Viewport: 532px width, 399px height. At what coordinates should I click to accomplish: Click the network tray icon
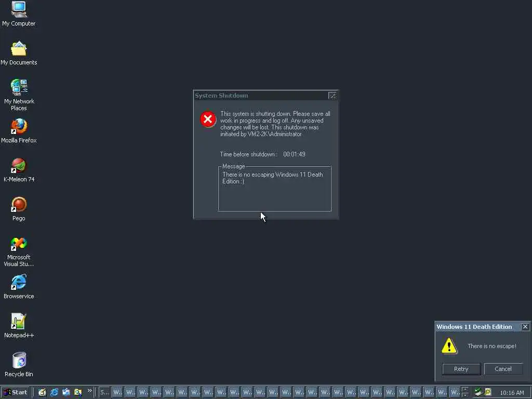(x=478, y=392)
